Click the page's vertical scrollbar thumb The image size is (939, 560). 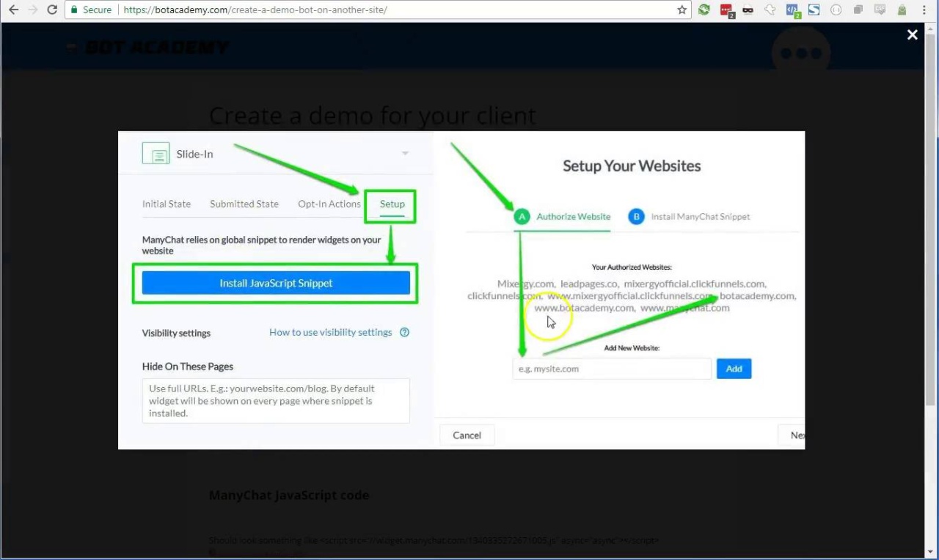[x=932, y=220]
